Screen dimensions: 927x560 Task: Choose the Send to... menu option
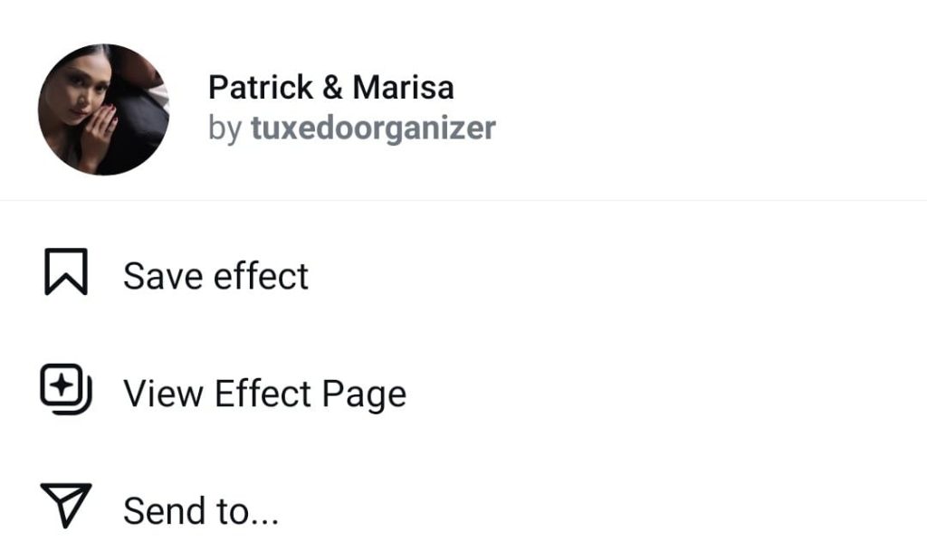pyautogui.click(x=463, y=510)
